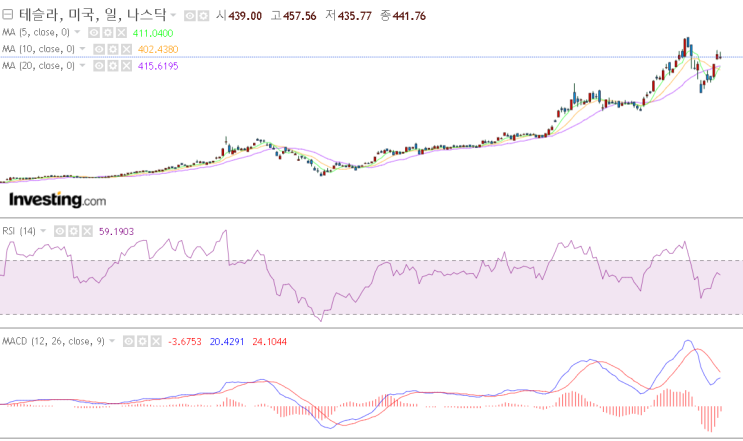The height and width of the screenshot is (441, 743).
Task: Remove the MA (10) indicator with its X
Action: 126,49
